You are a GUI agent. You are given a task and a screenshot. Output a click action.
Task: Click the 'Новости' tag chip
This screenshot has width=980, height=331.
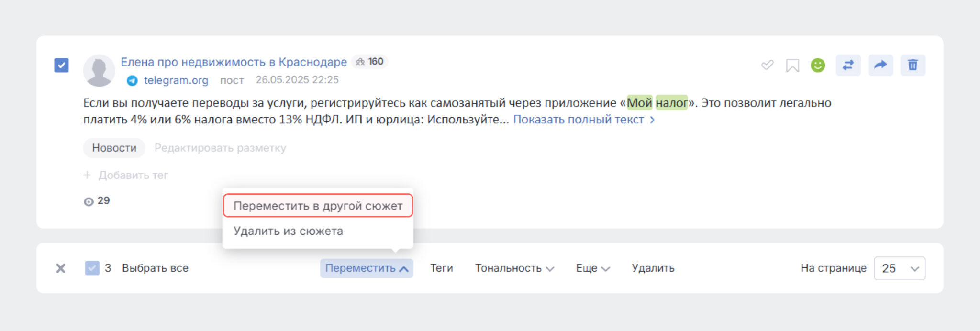pyautogui.click(x=114, y=148)
